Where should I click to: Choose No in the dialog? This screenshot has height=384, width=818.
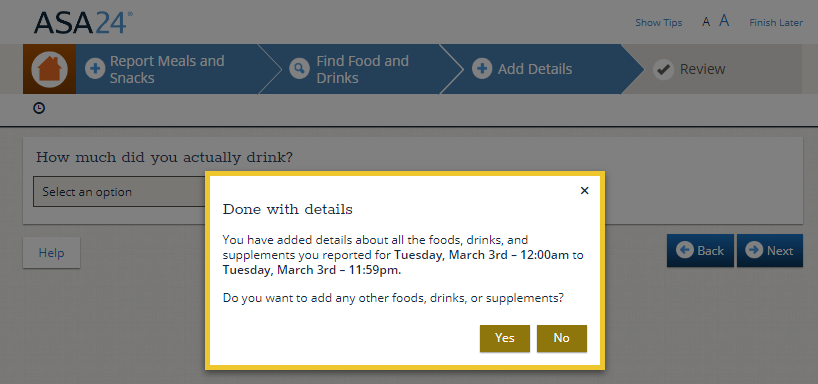561,338
